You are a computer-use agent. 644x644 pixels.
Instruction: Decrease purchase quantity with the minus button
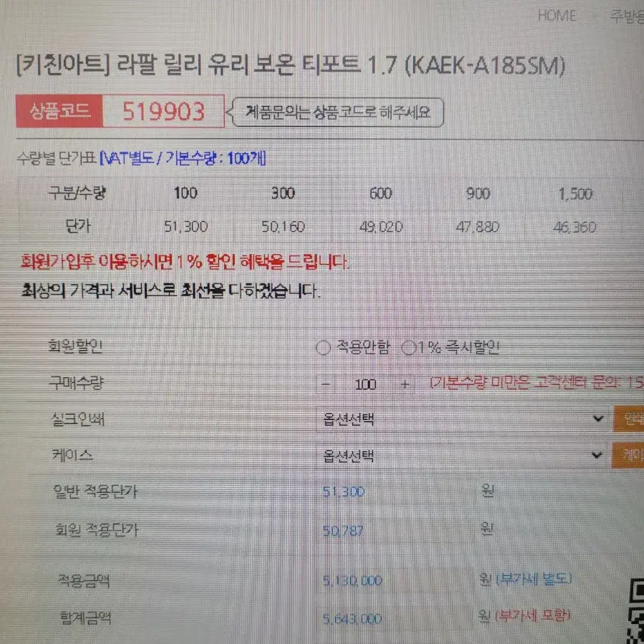coord(326,384)
